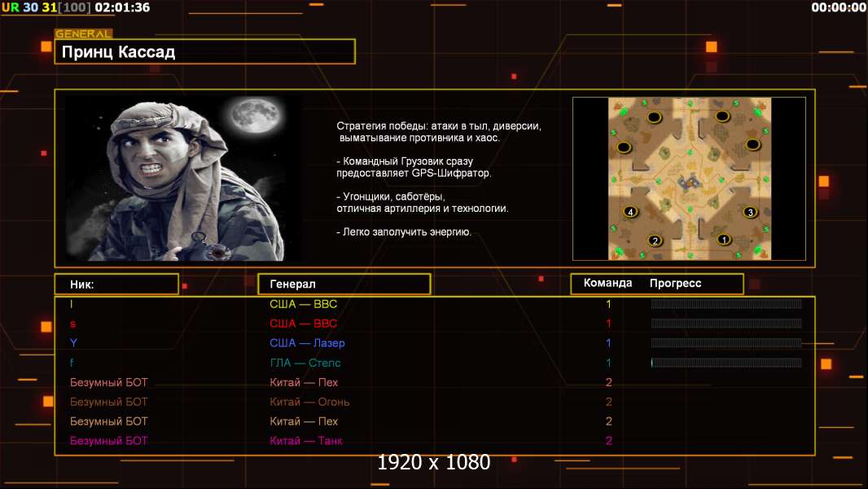Click the 'Команда' column header
868x489 pixels.
[607, 283]
